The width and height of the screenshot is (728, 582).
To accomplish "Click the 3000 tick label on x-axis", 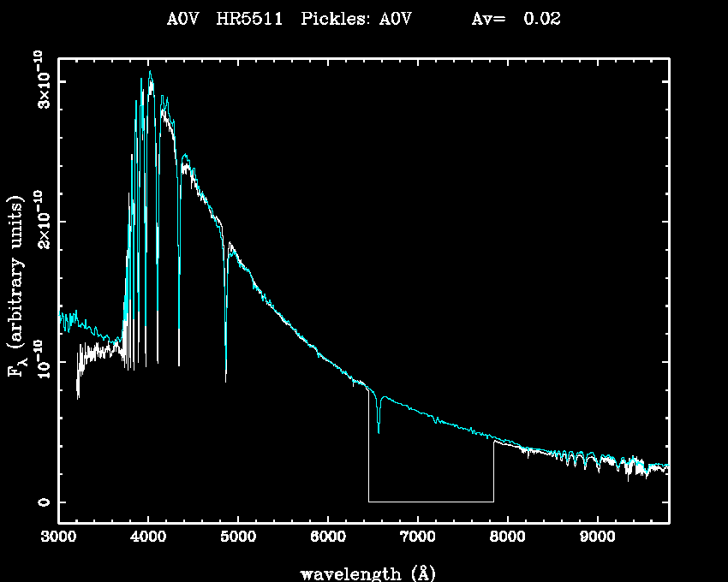I will (58, 538).
